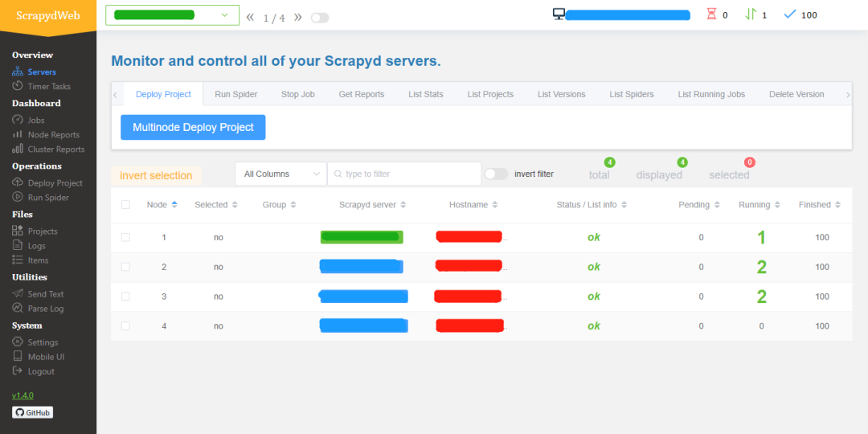Check the checkbox for node 1

[125, 237]
